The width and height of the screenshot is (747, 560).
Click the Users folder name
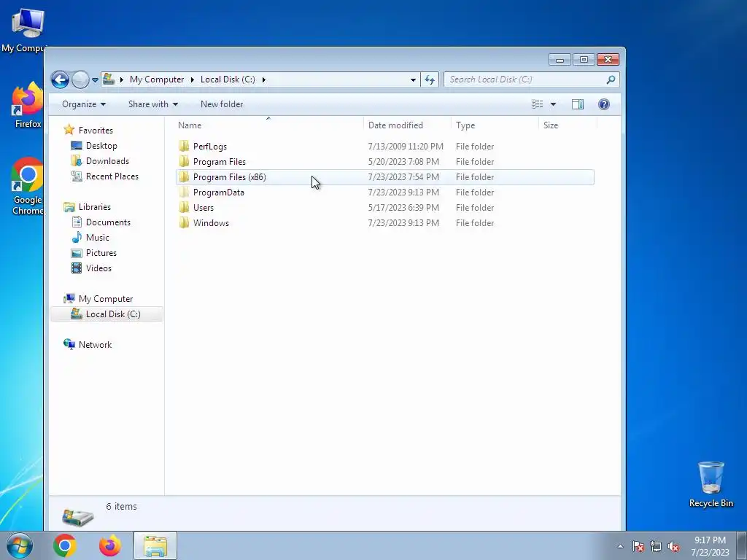[204, 208]
